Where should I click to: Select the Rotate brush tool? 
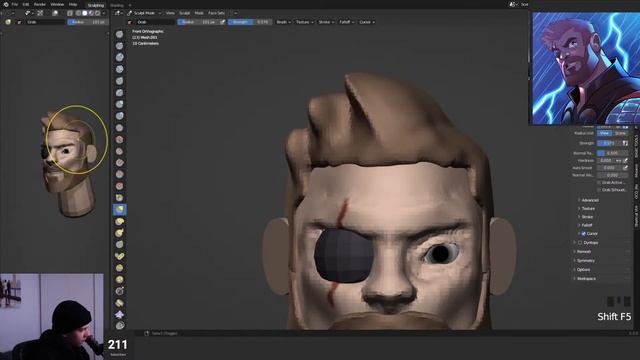pos(120,280)
